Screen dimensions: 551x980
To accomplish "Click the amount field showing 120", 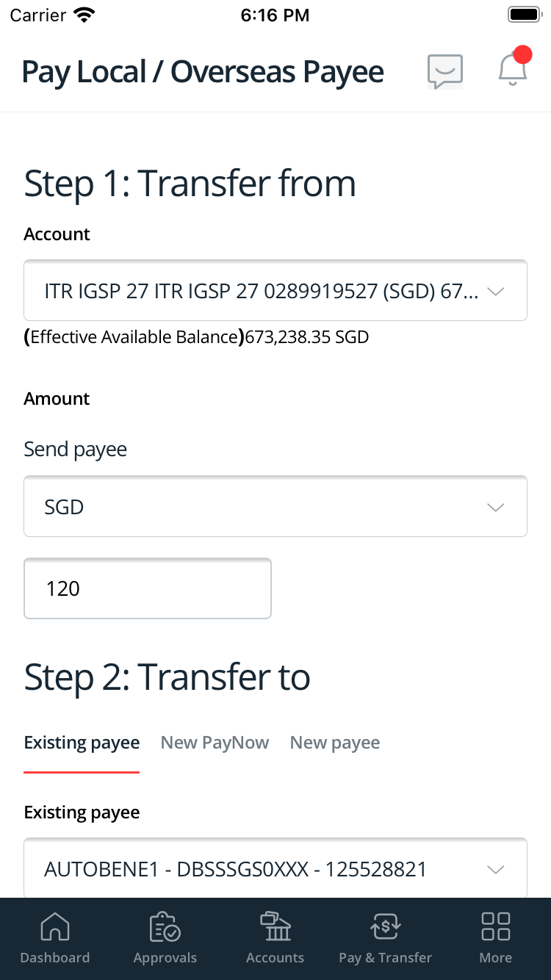I will pyautogui.click(x=147, y=588).
